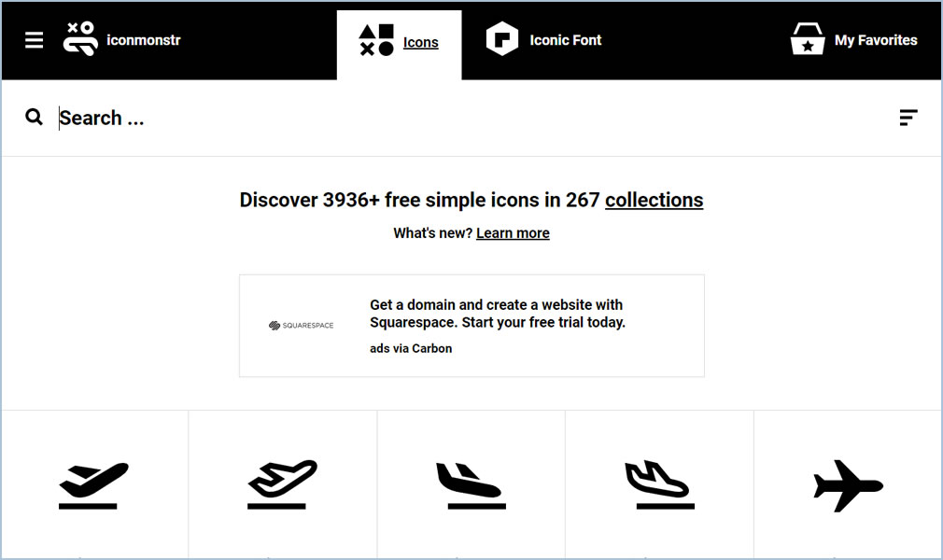This screenshot has height=560, width=943.
Task: Click the favorites basket icon
Action: (807, 39)
